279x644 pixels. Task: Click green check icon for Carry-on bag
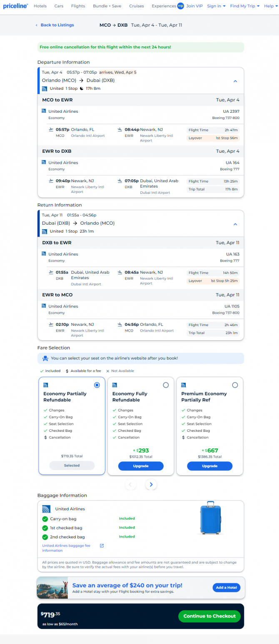coord(45,519)
